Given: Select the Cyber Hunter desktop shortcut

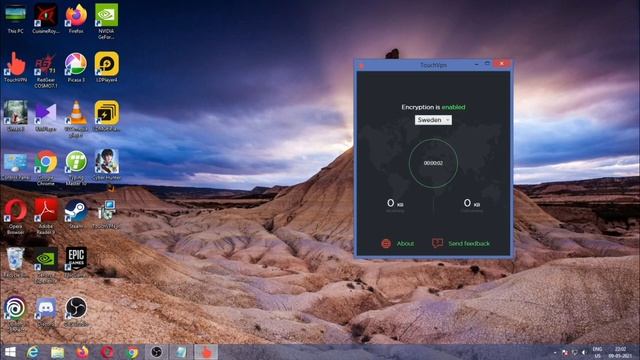Looking at the screenshot, I should 107,164.
